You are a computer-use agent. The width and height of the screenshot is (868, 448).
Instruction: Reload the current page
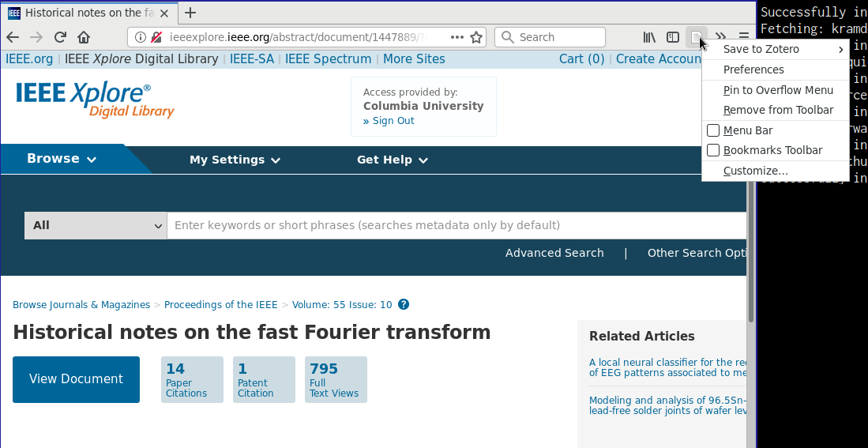[60, 37]
